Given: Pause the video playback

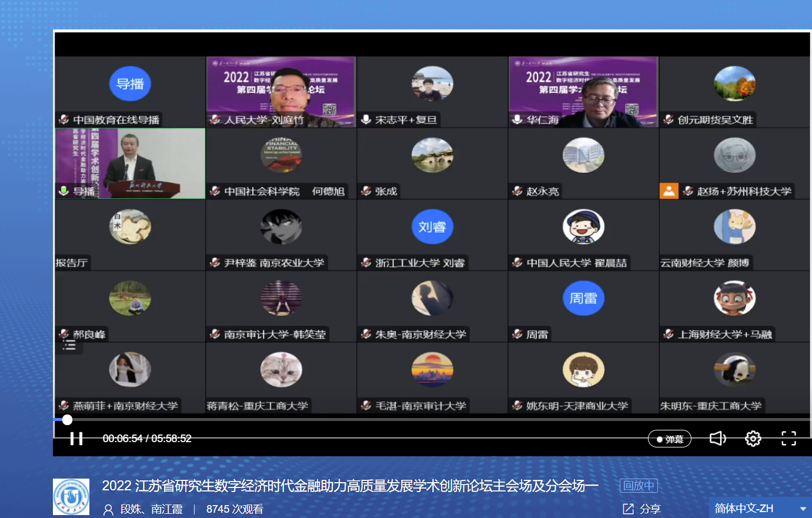Looking at the screenshot, I should pos(76,439).
